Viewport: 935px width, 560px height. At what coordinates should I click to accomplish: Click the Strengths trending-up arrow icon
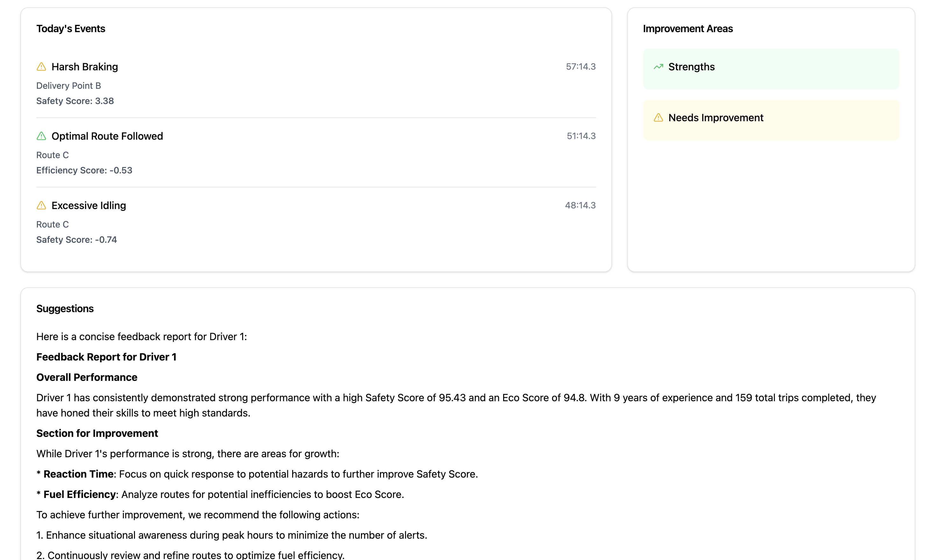(x=658, y=67)
